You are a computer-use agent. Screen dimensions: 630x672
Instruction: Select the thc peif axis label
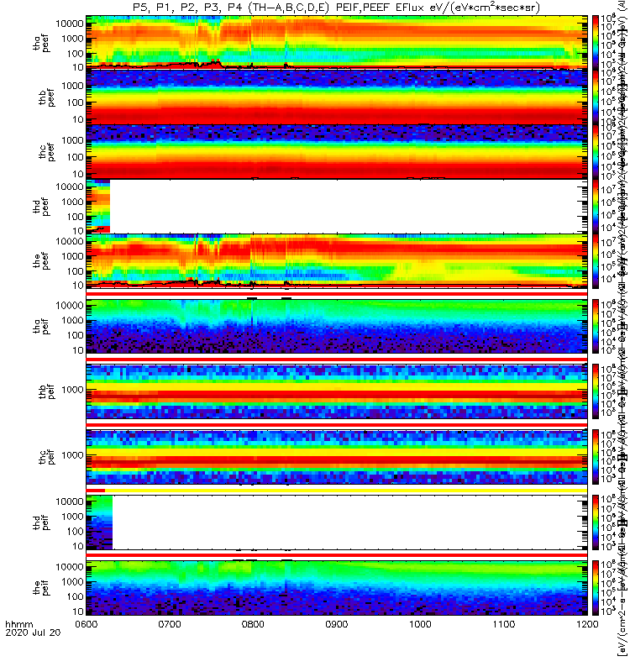point(46,457)
